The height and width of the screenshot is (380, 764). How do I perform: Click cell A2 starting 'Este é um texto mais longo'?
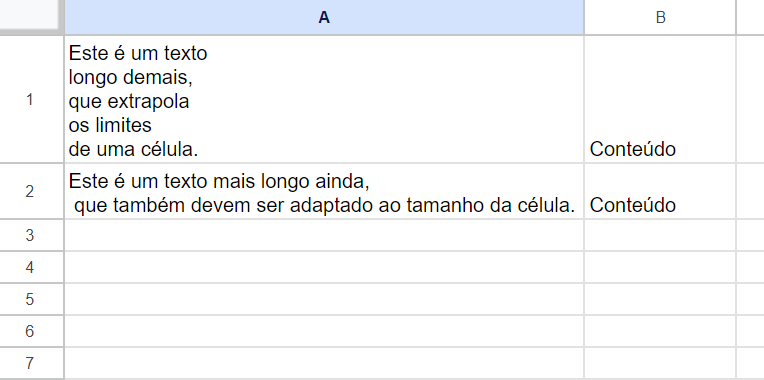point(324,191)
